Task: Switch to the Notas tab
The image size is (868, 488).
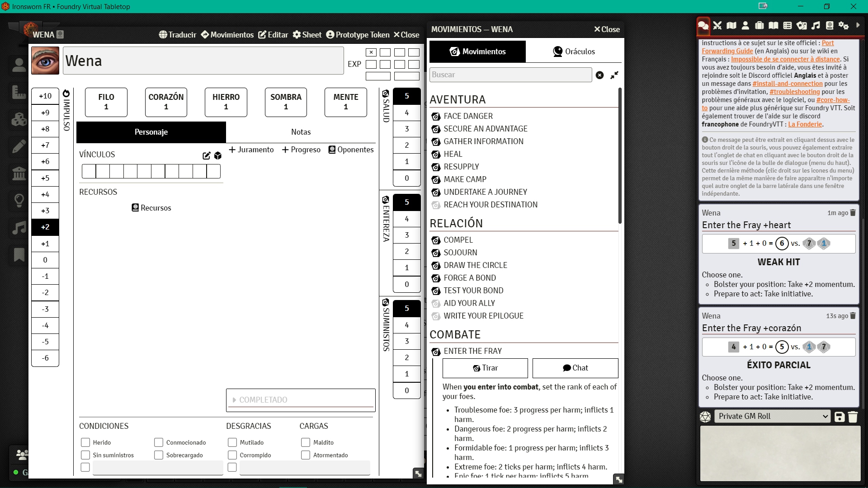Action: tap(301, 132)
